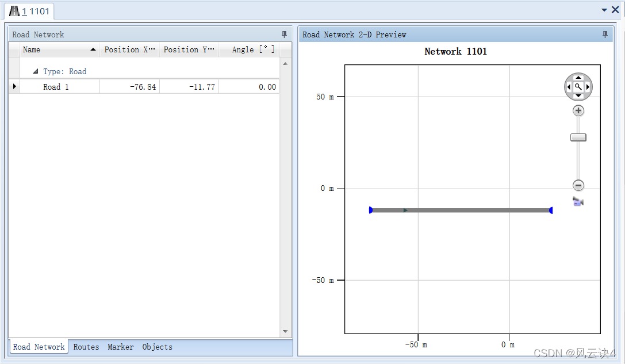The image size is (625, 364).
Task: Switch to the Routes tab
Action: coord(86,347)
